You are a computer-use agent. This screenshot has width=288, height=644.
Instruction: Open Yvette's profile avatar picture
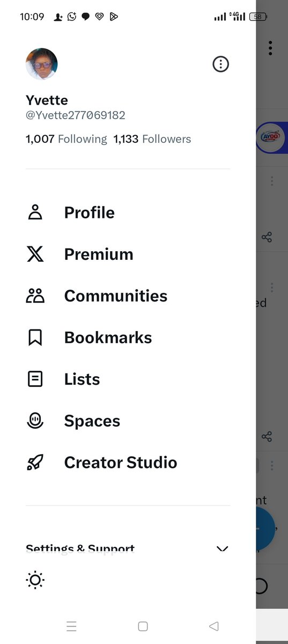click(x=42, y=64)
